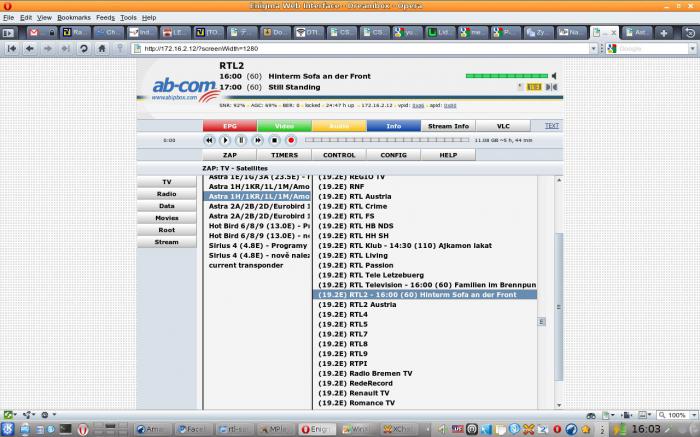Open the address bar dropdown arrow
The height and width of the screenshot is (437, 700).
(x=593, y=49)
